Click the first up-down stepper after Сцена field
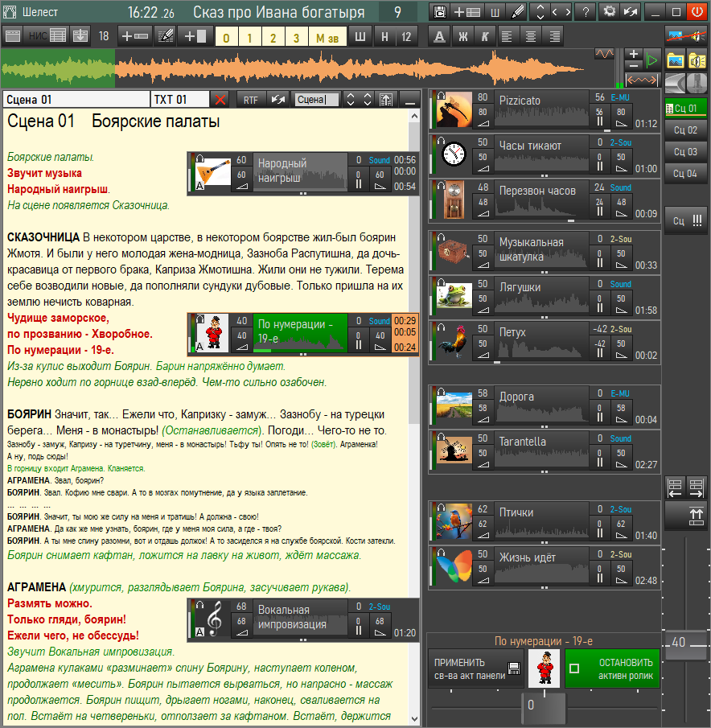711x728 pixels. point(351,100)
